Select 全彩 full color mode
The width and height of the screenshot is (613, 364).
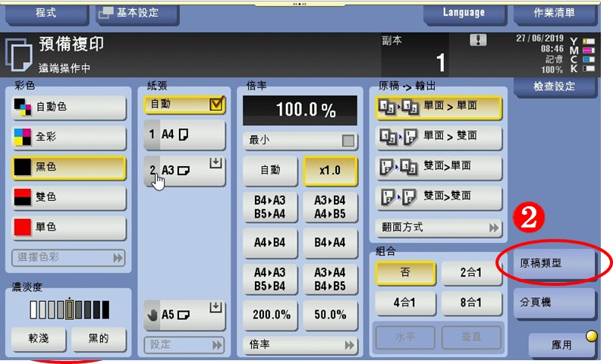coord(69,137)
